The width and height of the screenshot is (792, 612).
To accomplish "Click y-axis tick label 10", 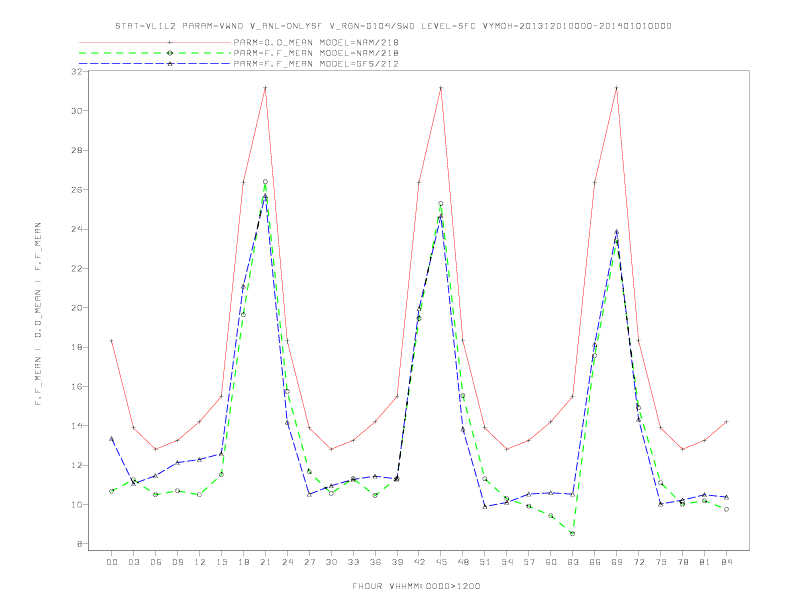I will pyautogui.click(x=76, y=505).
